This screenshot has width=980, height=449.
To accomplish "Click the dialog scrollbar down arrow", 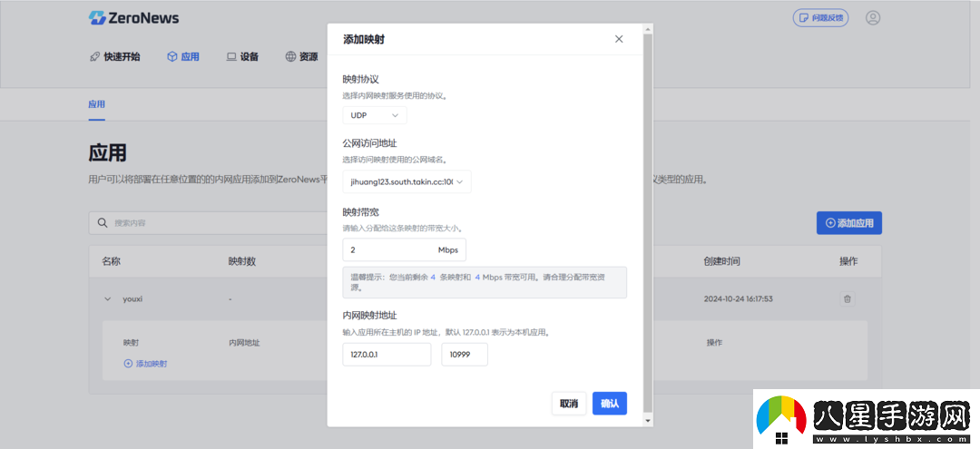I will point(647,421).
